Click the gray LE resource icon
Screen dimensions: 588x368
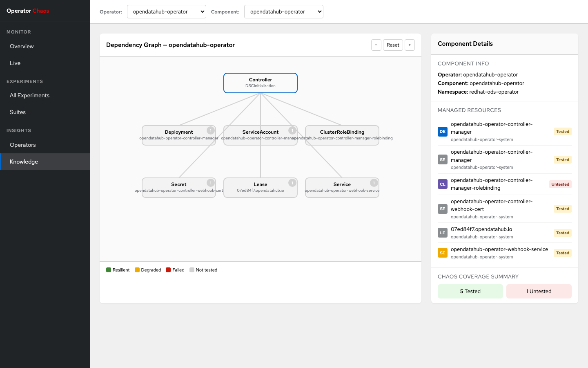click(x=442, y=233)
